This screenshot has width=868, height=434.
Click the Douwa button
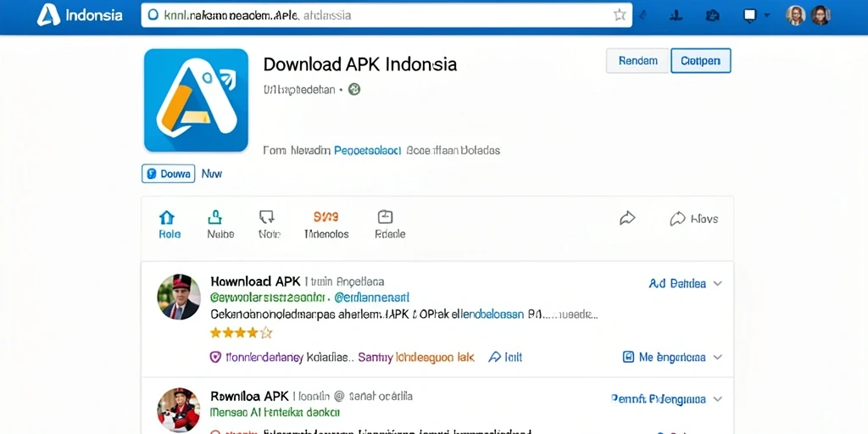(x=169, y=173)
